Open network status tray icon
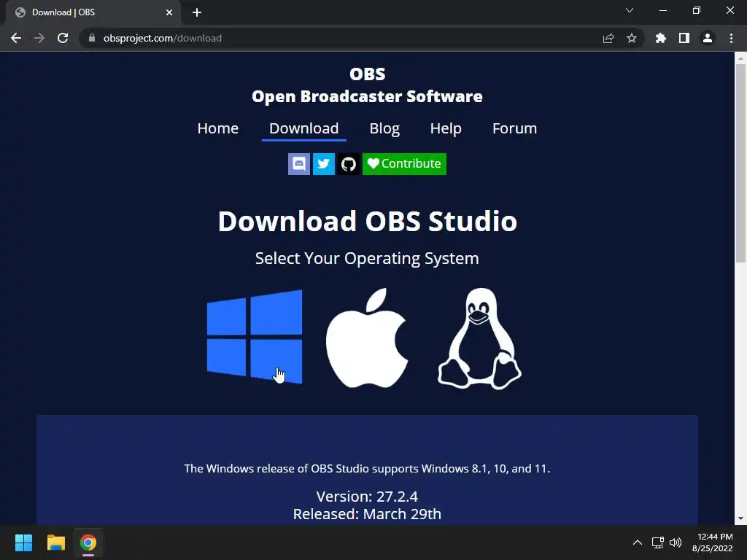 click(x=658, y=542)
